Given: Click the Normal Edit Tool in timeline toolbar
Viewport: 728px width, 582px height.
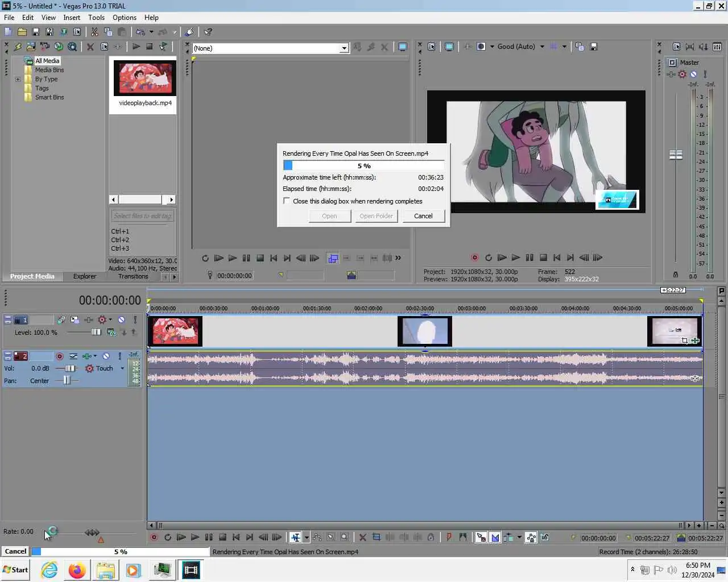Looking at the screenshot, I should tap(295, 537).
